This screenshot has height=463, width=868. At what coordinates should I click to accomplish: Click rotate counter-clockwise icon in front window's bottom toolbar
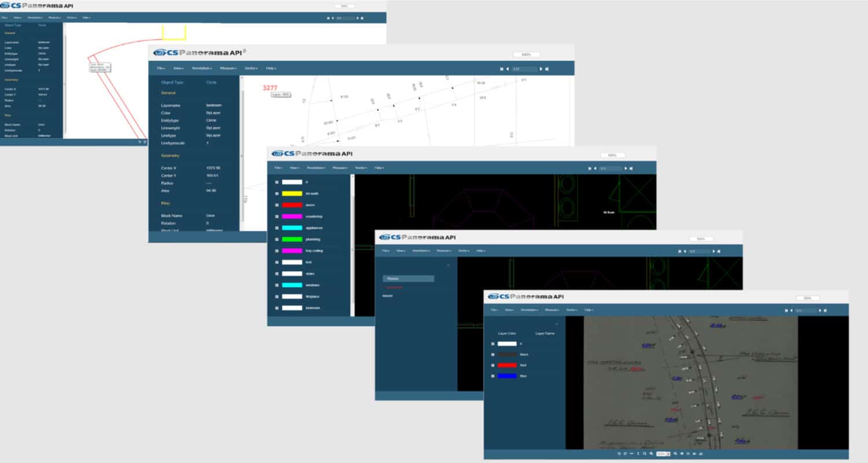(619, 454)
